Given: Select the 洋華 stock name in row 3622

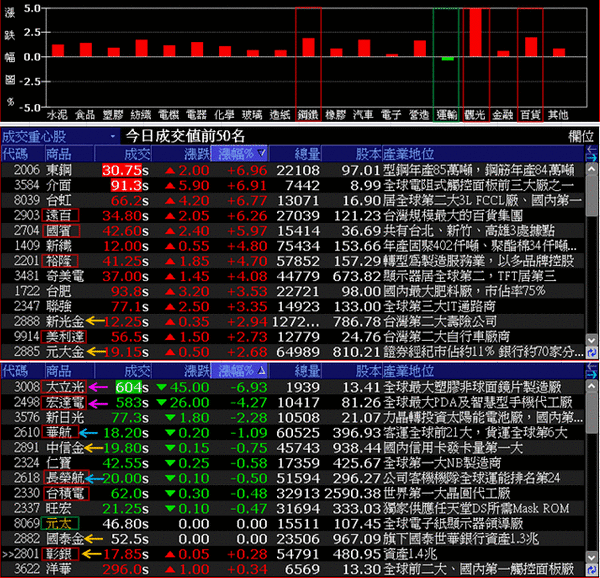Looking at the screenshot, I should [59, 569].
